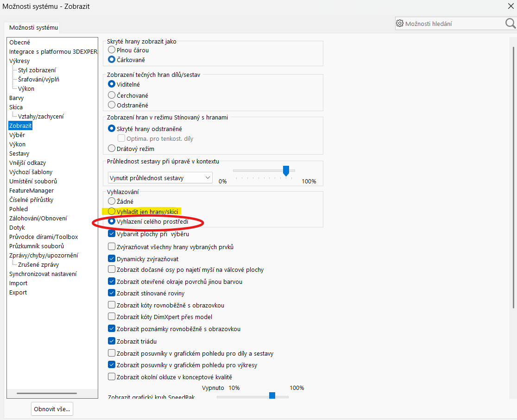Enable Zobrazit kóty DimXpert přes model
The image size is (517, 420).
pyautogui.click(x=112, y=317)
